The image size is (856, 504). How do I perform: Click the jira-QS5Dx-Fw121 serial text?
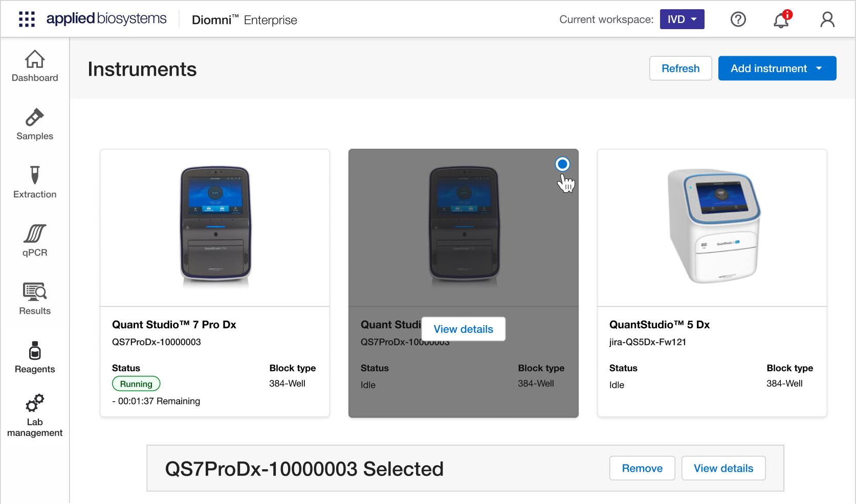pos(648,342)
